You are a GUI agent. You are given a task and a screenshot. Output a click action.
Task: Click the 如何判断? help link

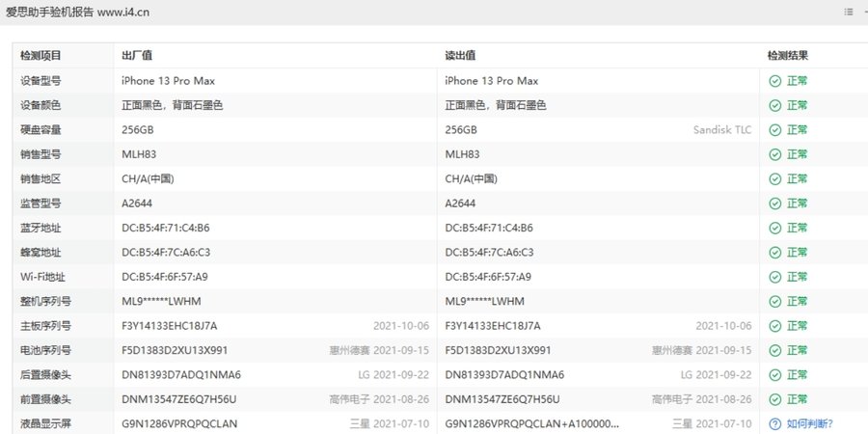[x=808, y=423]
